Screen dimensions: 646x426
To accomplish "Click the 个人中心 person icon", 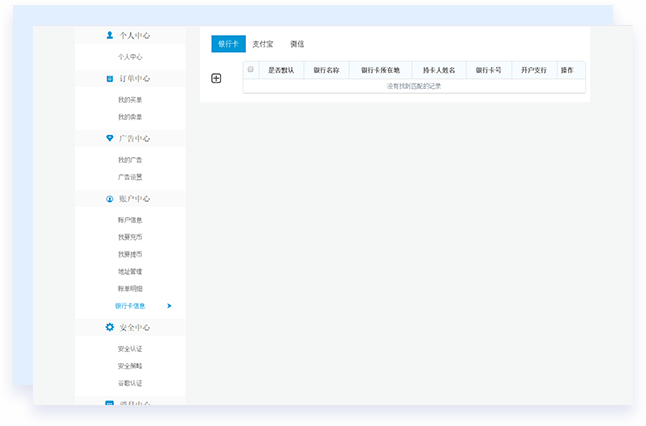I will click(110, 35).
